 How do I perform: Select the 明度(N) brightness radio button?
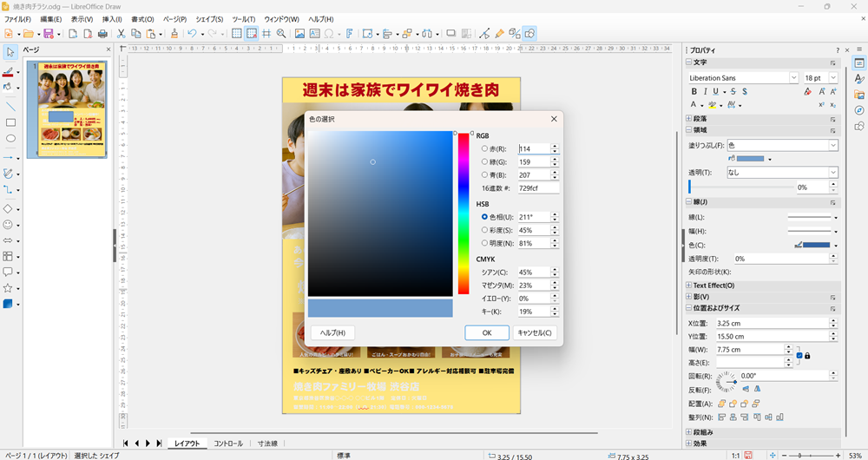[484, 243]
